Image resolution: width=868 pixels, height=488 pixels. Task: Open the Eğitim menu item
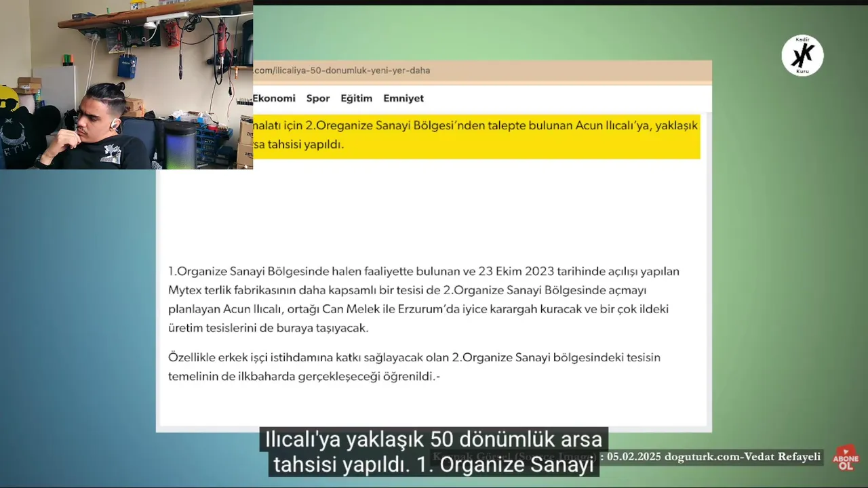click(x=357, y=98)
